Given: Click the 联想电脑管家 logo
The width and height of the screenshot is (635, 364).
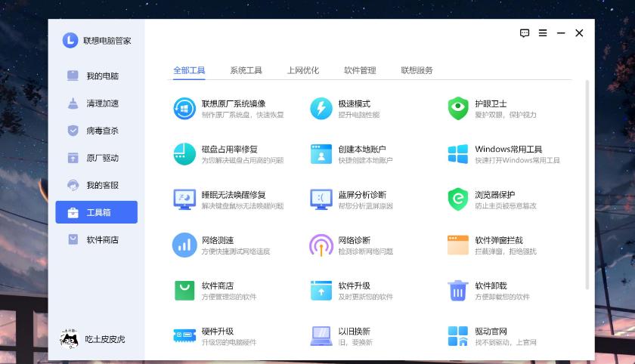Looking at the screenshot, I should coord(70,41).
